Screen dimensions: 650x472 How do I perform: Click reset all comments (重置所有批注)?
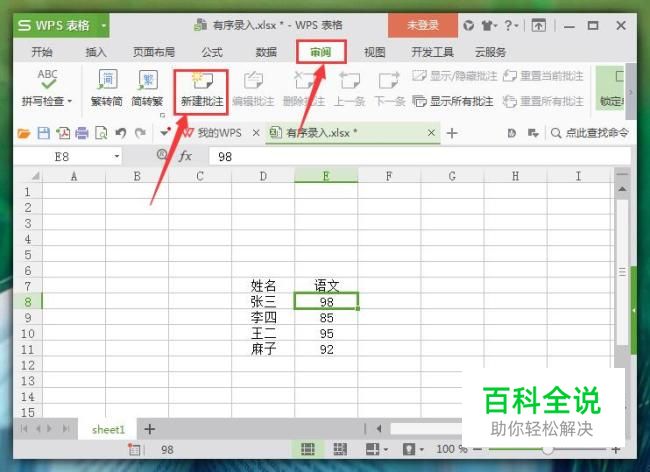coord(543,101)
